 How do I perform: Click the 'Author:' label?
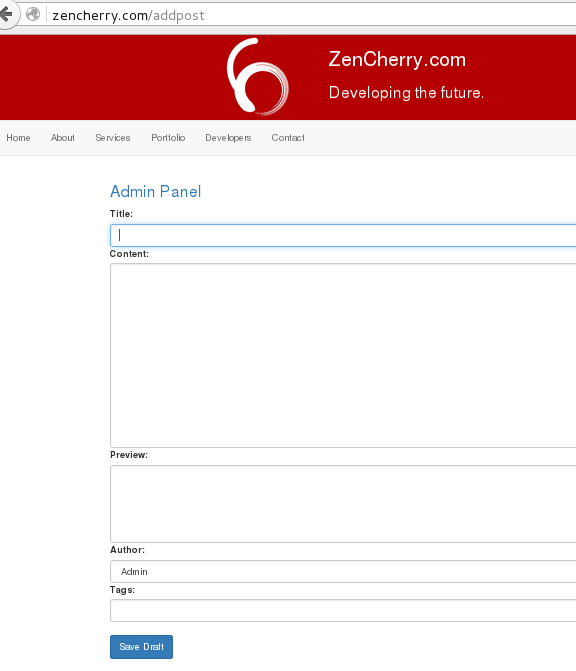[128, 550]
